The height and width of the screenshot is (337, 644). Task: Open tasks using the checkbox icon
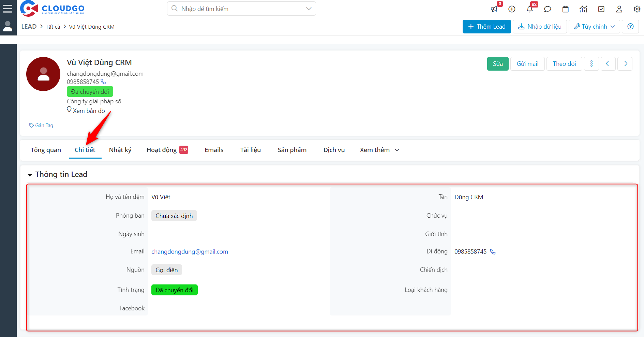click(601, 9)
